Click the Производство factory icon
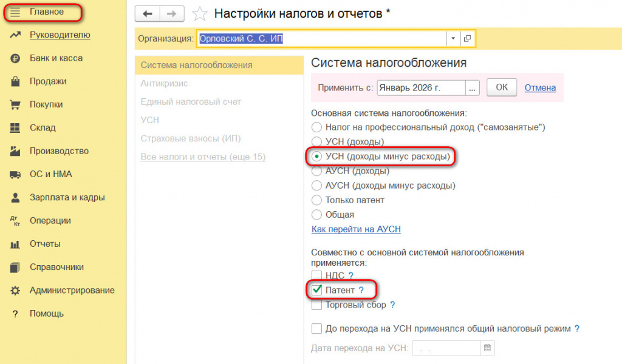The width and height of the screenshot is (622, 364). point(15,151)
